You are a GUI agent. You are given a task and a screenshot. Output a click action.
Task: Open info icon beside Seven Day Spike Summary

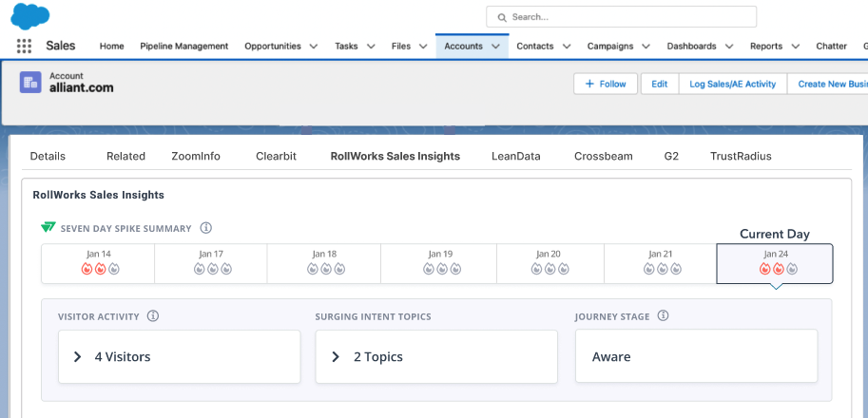[x=206, y=227]
